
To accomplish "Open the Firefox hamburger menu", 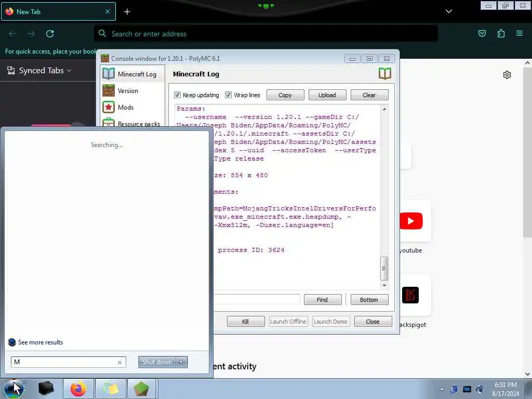I will 520,33.
